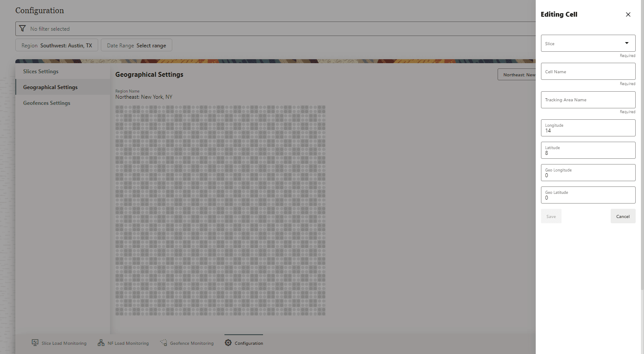
Task: Click the cell grid map
Action: point(221,210)
